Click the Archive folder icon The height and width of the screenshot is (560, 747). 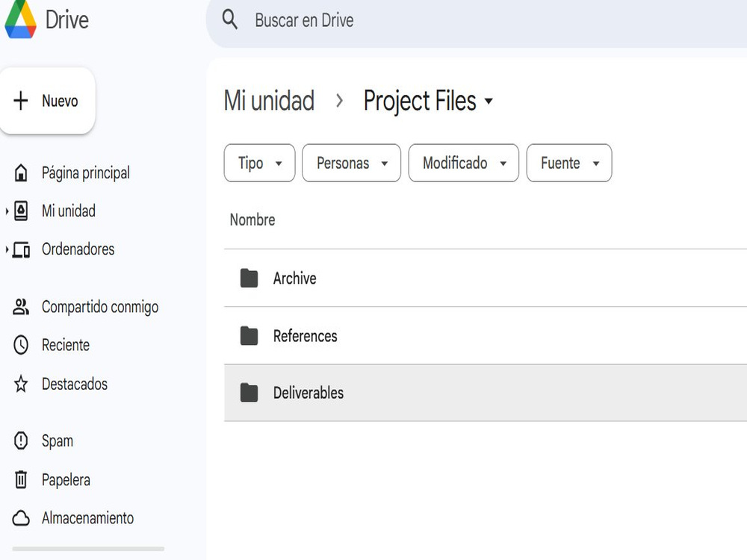(249, 278)
